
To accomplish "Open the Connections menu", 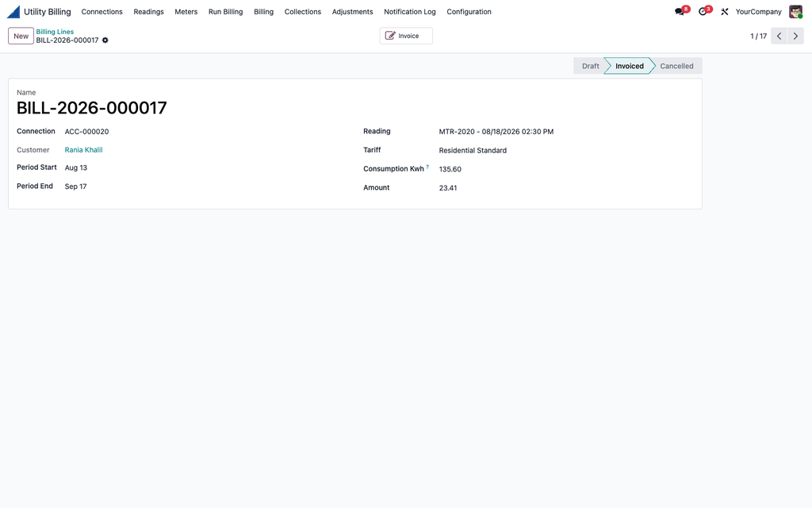I will tap(102, 11).
